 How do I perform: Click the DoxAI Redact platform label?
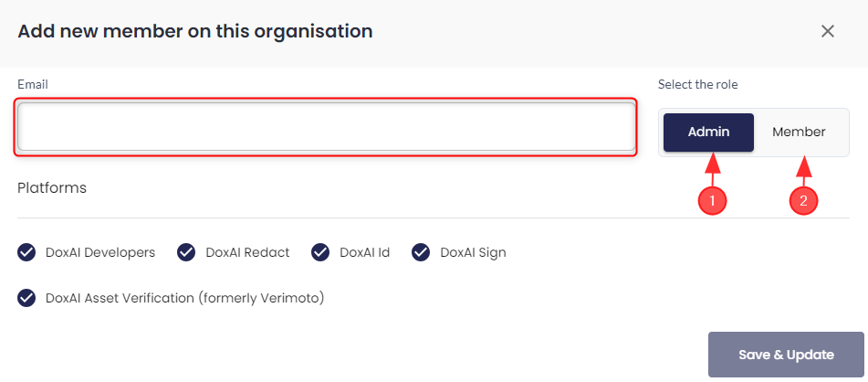pyautogui.click(x=247, y=252)
